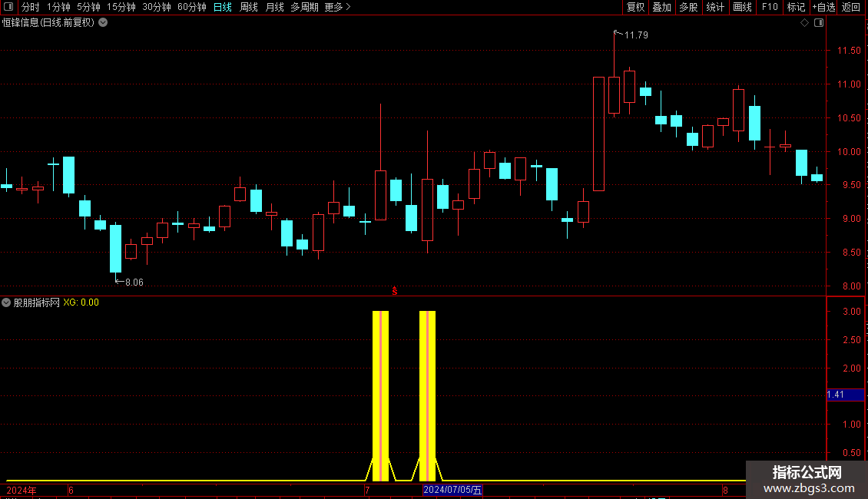Open the 复权 adjustment option

[x=635, y=7]
